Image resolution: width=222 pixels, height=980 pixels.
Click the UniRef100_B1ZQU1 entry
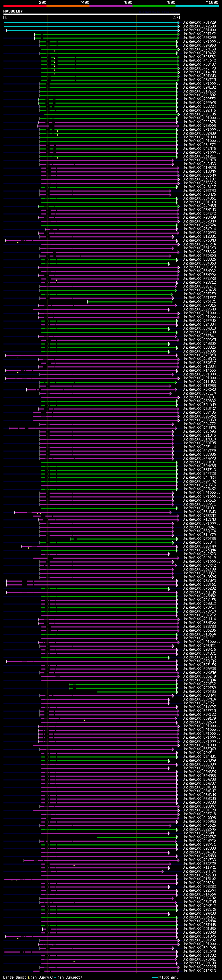point(199,237)
